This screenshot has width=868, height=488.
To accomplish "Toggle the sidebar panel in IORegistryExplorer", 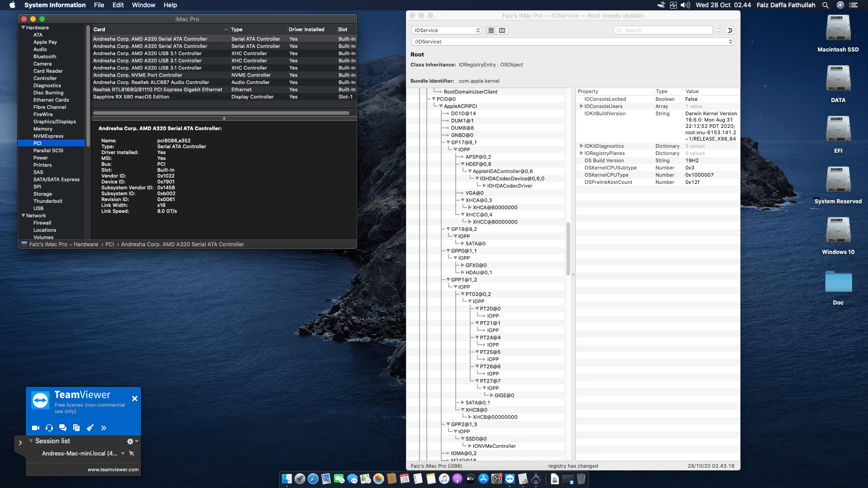I will click(729, 30).
